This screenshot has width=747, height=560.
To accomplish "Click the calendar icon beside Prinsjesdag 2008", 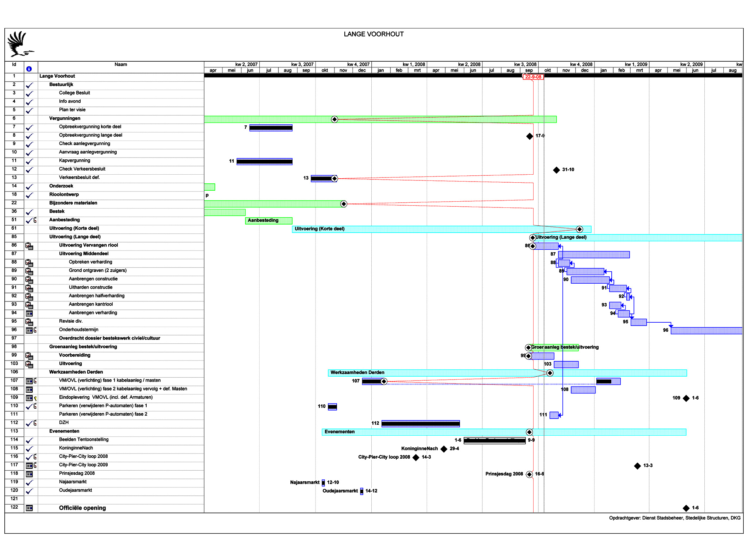I will (x=29, y=474).
